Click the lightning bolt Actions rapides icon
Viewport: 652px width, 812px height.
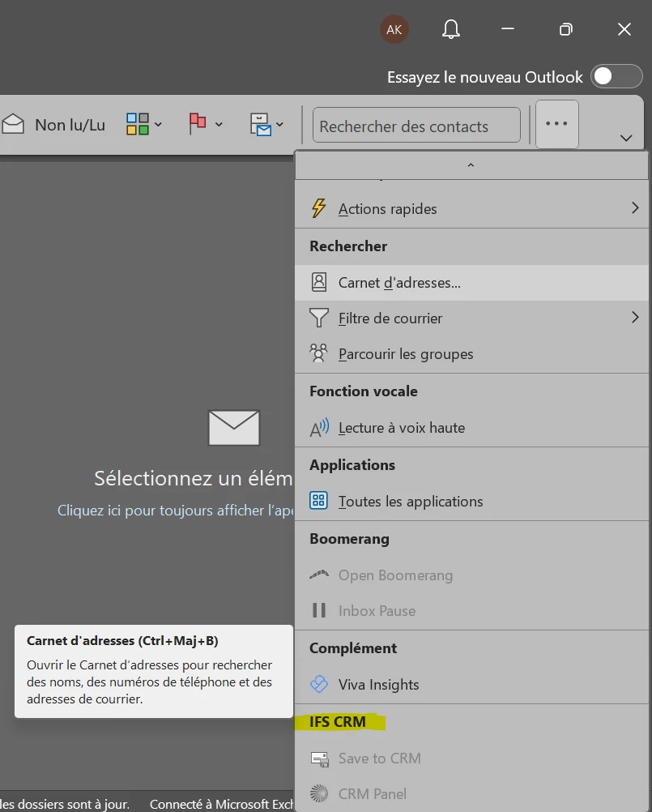318,208
